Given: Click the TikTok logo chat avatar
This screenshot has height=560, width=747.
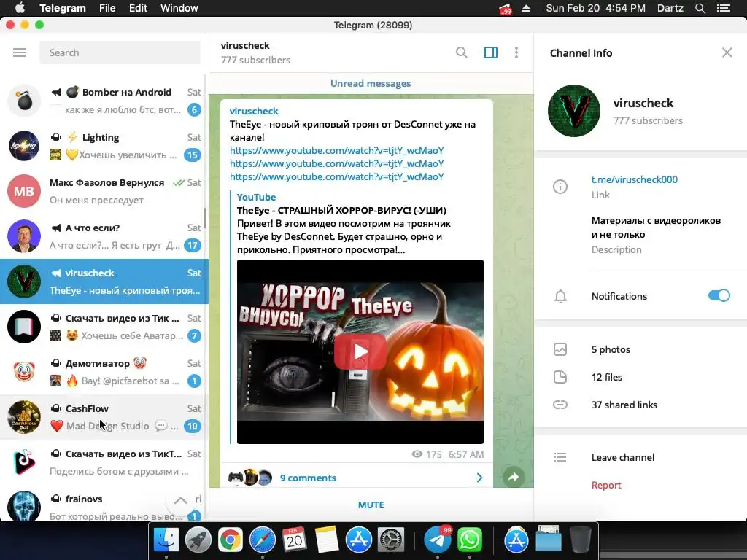Looking at the screenshot, I should coord(24,462).
